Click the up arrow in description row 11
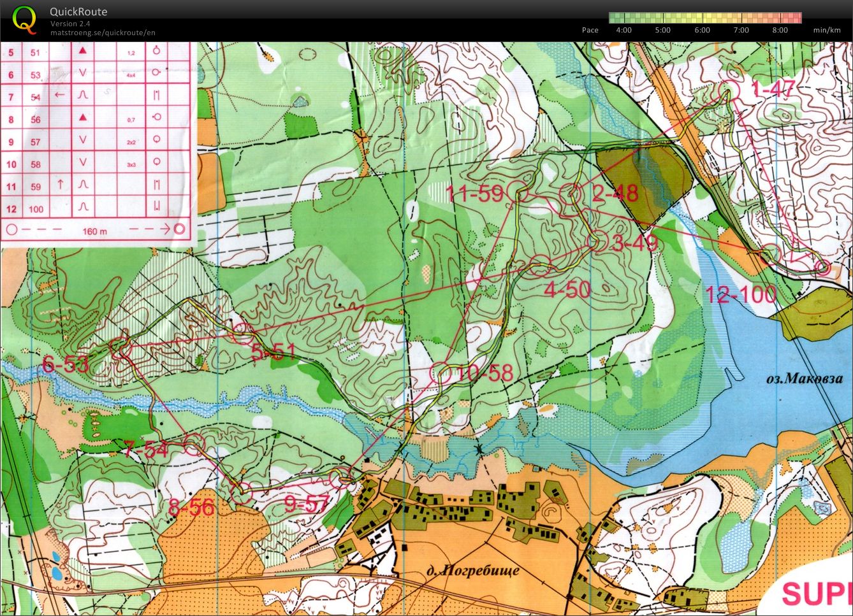Screen dimensions: 853x616 pyautogui.click(x=59, y=185)
